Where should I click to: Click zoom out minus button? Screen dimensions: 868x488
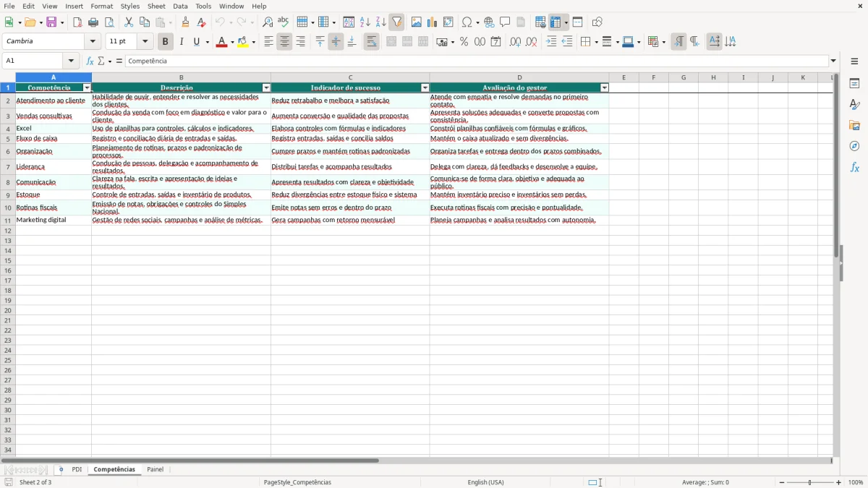[x=782, y=482]
